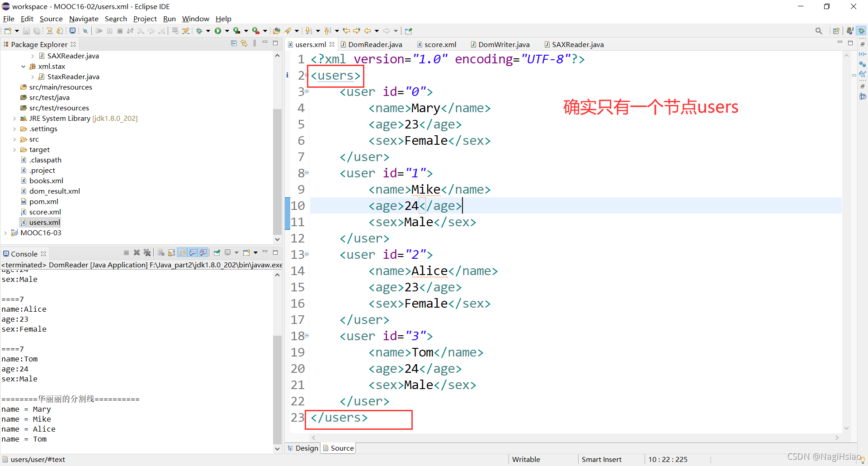Click Package Explorer vertical scrollbar

click(x=277, y=172)
